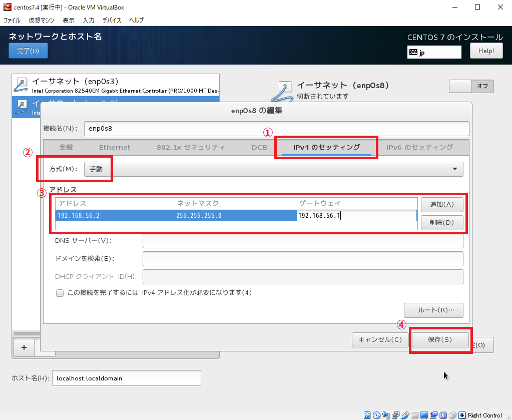Click the shared folders status icon
The height and width of the screenshot is (420, 512).
[x=414, y=415]
